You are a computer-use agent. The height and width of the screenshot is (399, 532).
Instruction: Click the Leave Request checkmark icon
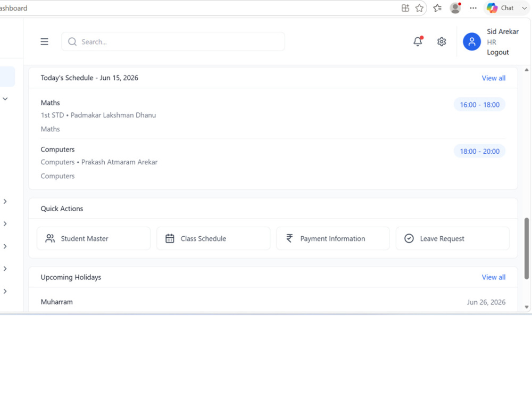coord(409,238)
